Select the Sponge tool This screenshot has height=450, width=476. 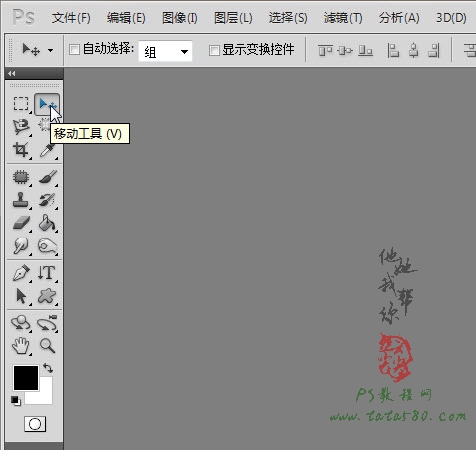[x=47, y=246]
